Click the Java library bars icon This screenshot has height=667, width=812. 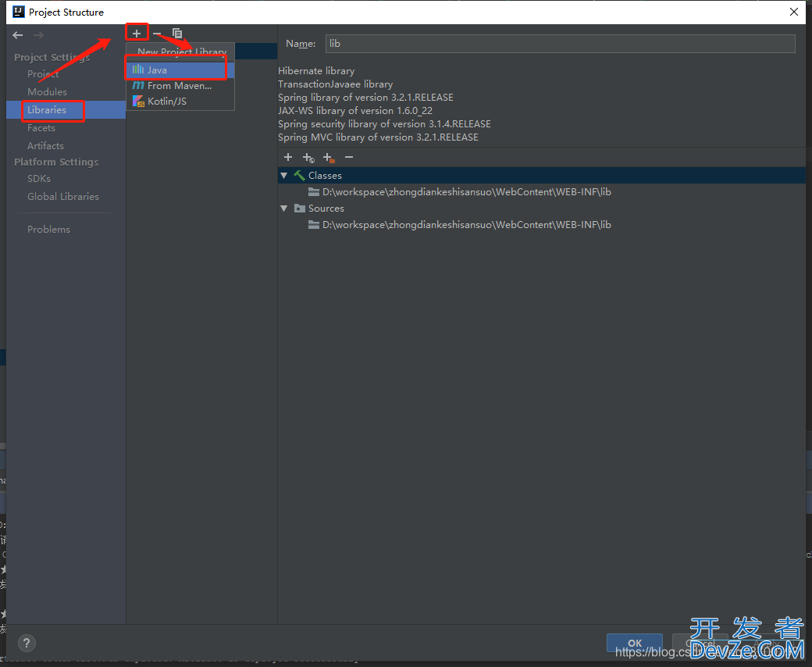pyautogui.click(x=137, y=70)
